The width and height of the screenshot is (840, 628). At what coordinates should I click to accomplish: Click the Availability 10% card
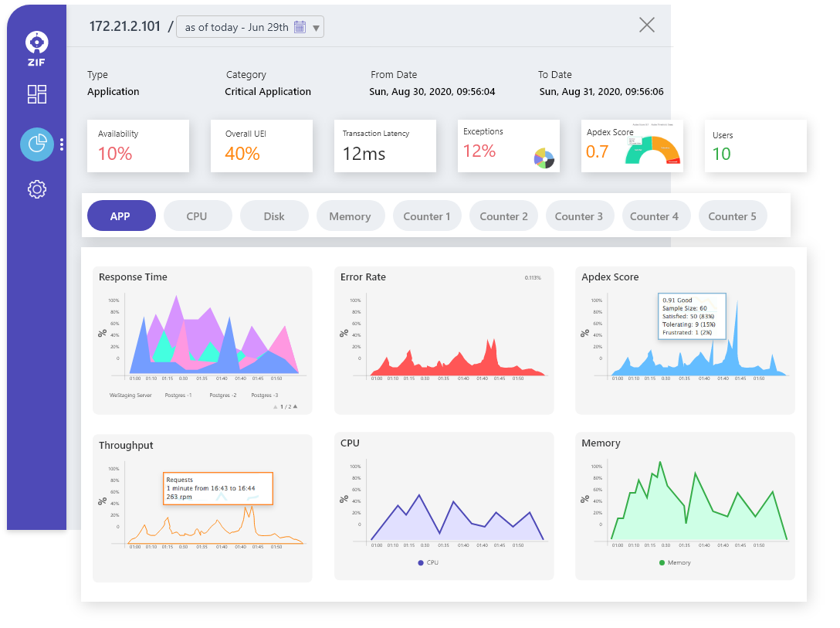[138, 145]
